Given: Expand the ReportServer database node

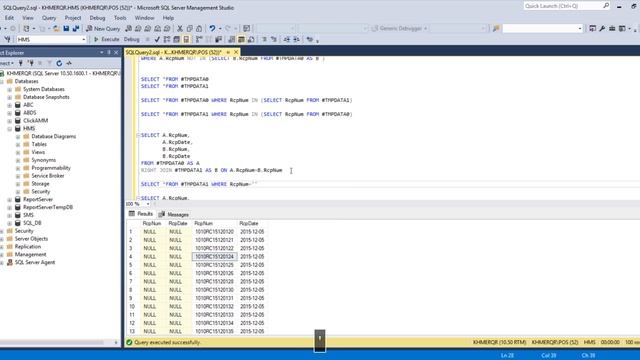Looking at the screenshot, I should click(x=9, y=200).
